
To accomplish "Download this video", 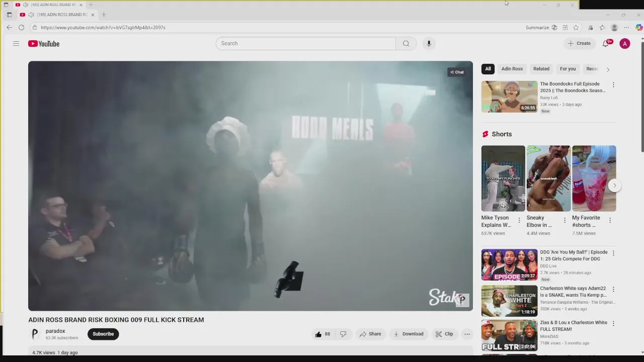I will (x=408, y=334).
